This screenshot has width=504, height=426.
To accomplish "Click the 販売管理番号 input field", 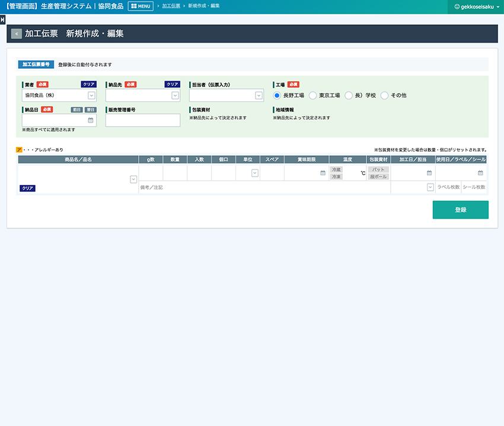I will (143, 120).
